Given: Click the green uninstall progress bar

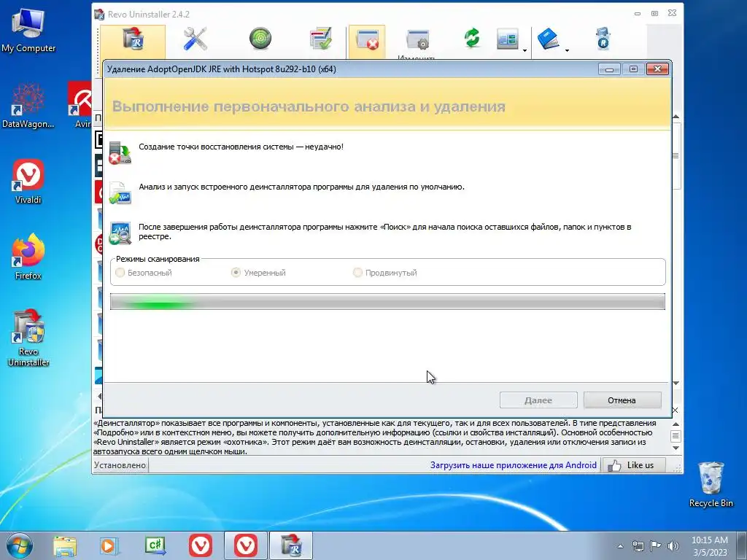Looking at the screenshot, I should 387,302.
